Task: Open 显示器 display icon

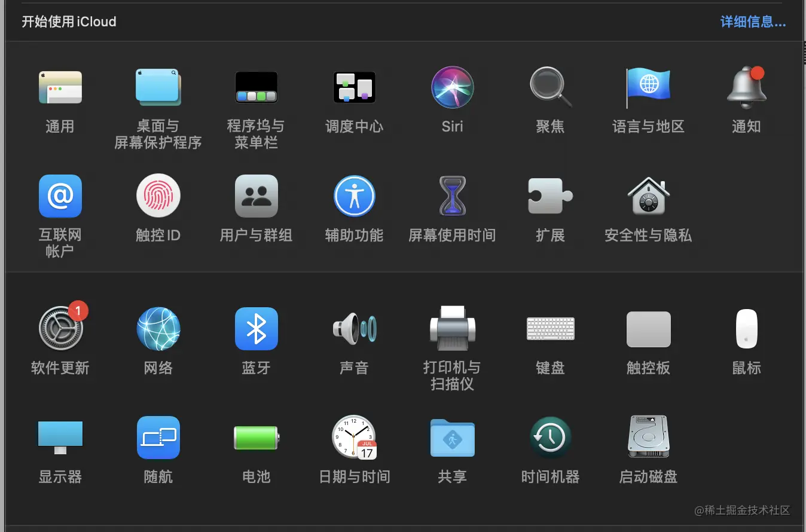Action: pos(60,438)
